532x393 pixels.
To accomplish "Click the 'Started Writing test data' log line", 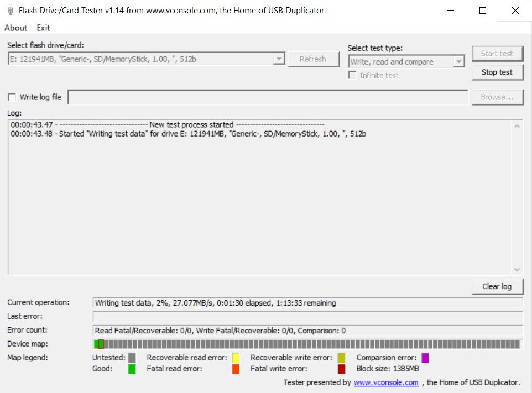I will click(189, 134).
